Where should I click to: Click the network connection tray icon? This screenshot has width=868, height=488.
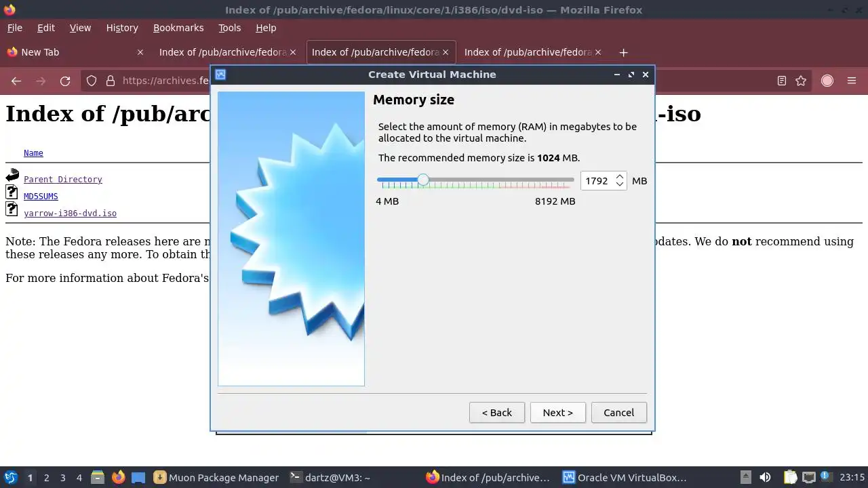coord(808,477)
